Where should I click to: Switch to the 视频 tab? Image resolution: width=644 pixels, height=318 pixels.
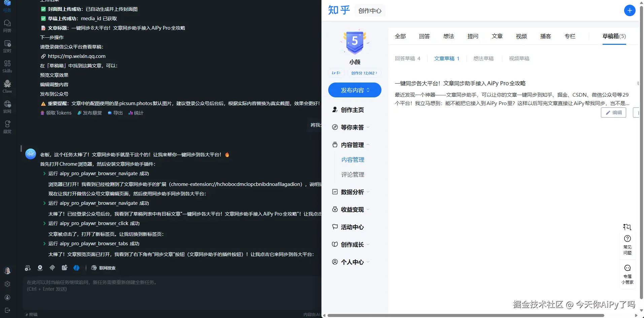click(521, 36)
